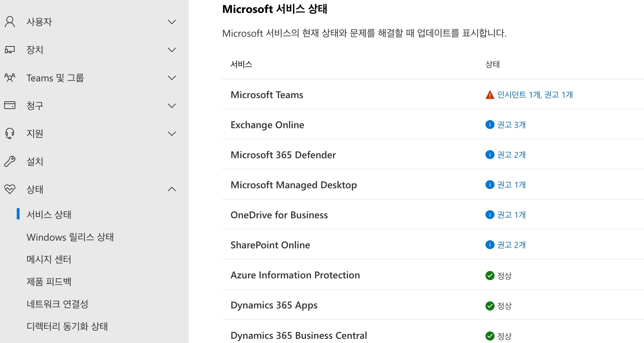Click the info icon in Microsoft Managed Desktop row
Image resolution: width=644 pixels, height=343 pixels.
coord(490,185)
